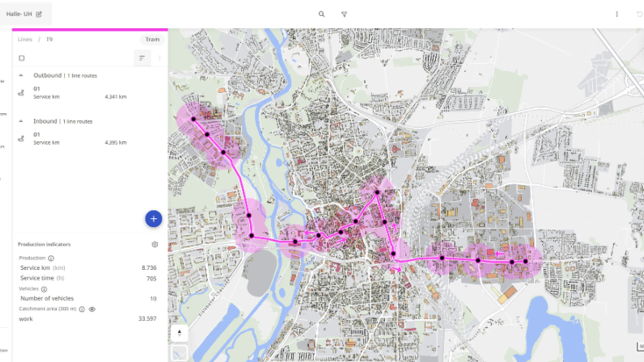Open the filter funnel icon
The width and height of the screenshot is (644, 362).
(344, 14)
